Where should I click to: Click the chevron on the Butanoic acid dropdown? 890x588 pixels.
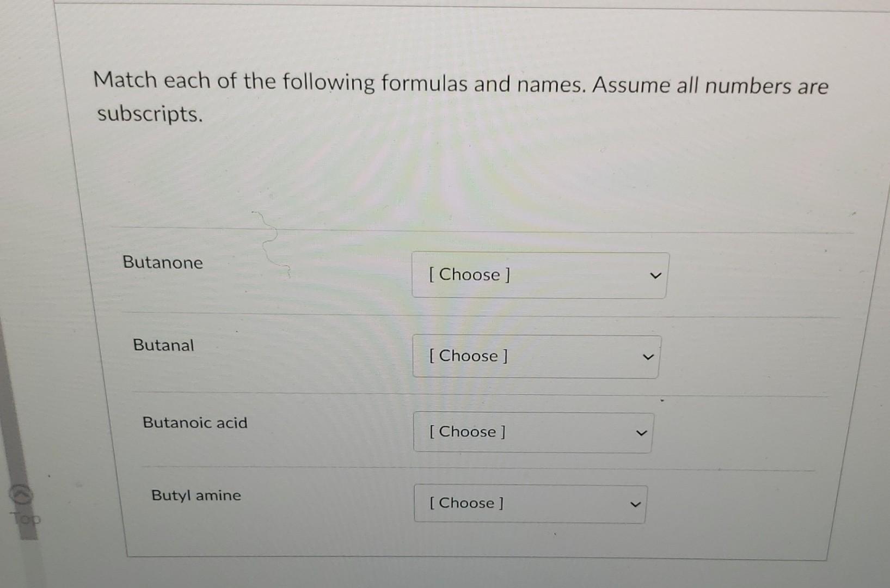click(x=641, y=433)
